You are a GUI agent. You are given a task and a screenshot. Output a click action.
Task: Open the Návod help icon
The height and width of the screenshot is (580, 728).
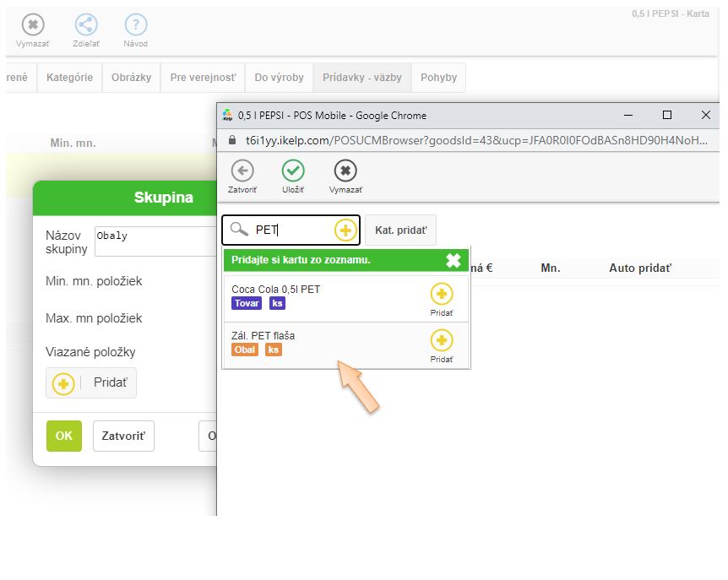[x=135, y=25]
